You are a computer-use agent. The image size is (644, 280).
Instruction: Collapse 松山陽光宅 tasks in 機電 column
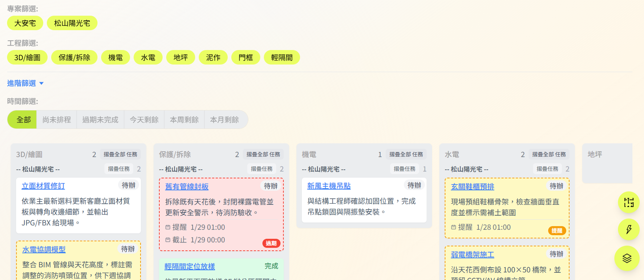click(x=404, y=169)
